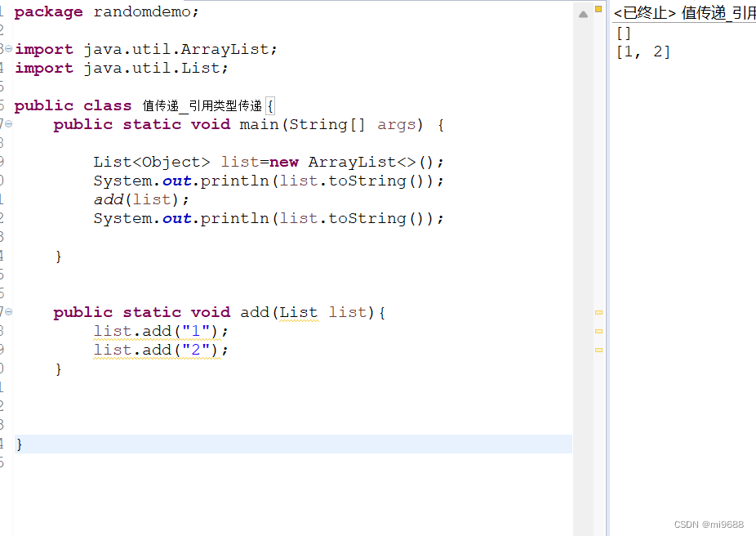Click line number 9 in the left ruler
This screenshot has width=756, height=536.
3,161
